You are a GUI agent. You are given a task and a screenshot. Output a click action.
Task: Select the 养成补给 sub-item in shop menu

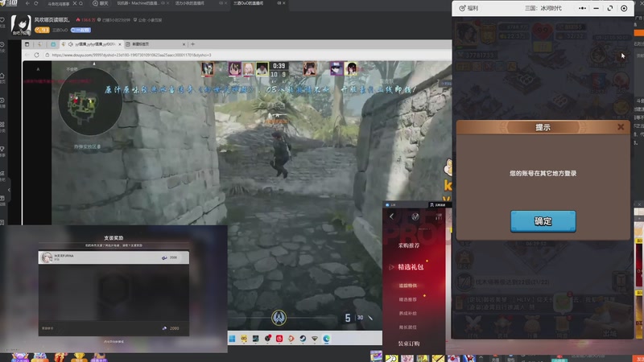pyautogui.click(x=407, y=313)
